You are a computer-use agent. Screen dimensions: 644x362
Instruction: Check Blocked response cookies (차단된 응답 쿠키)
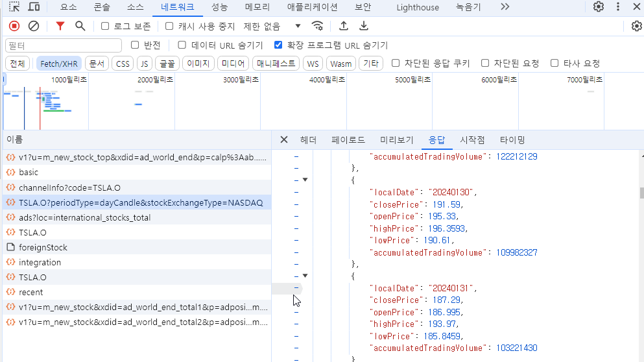396,63
